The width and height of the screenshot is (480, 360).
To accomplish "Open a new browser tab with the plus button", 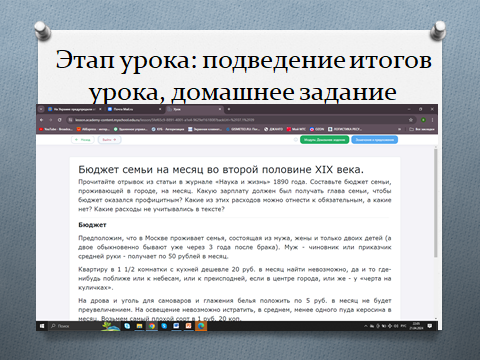I will pos(229,109).
